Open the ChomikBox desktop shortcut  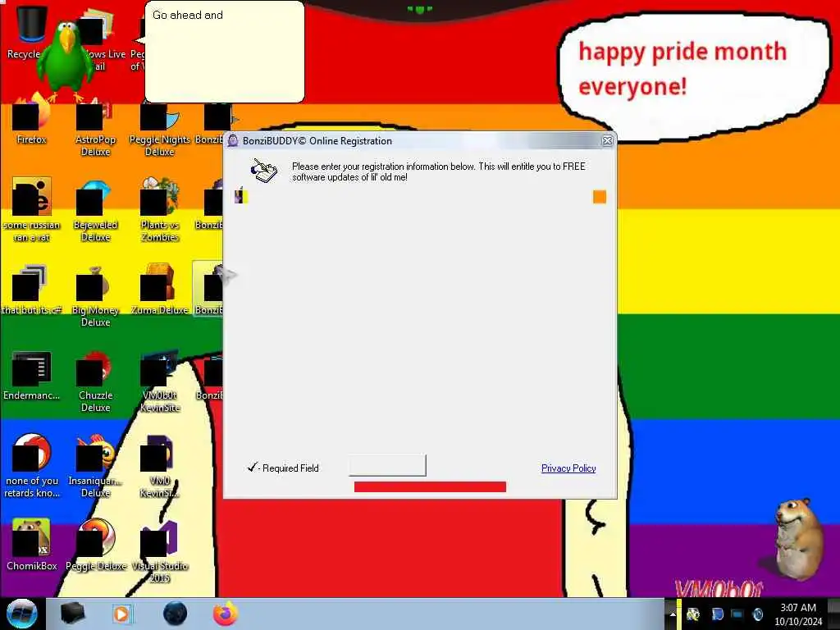[31, 545]
